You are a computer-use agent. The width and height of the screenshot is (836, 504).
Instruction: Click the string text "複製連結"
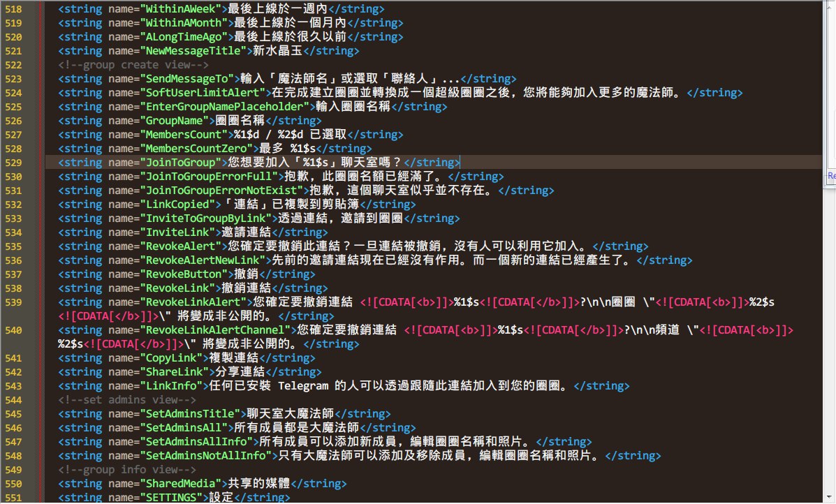click(234, 358)
